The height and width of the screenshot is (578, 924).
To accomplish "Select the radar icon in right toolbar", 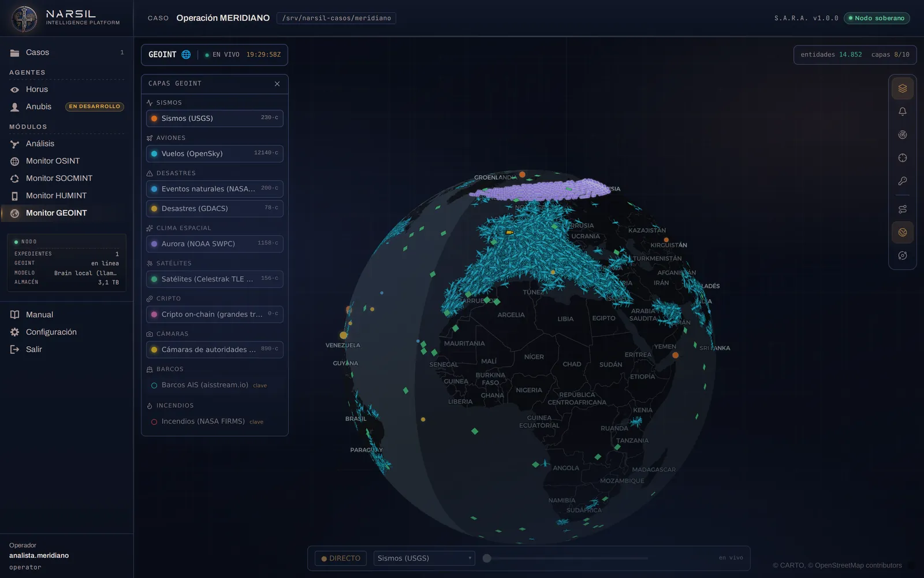I will tap(903, 135).
